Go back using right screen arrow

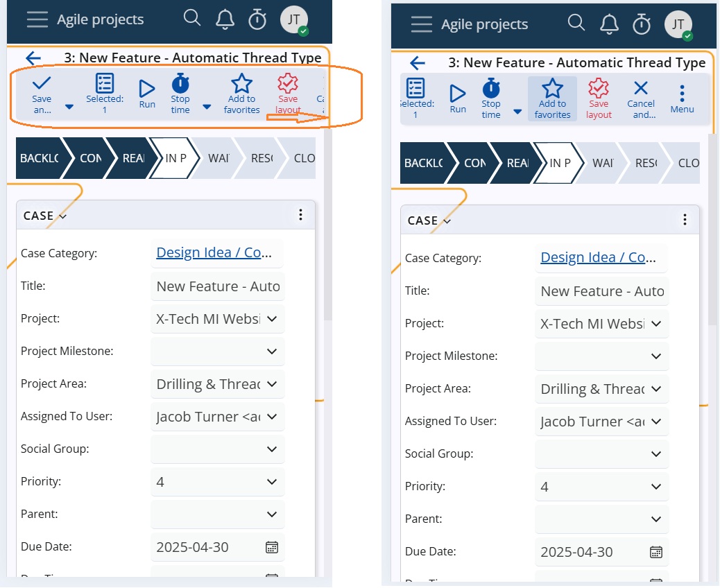418,63
